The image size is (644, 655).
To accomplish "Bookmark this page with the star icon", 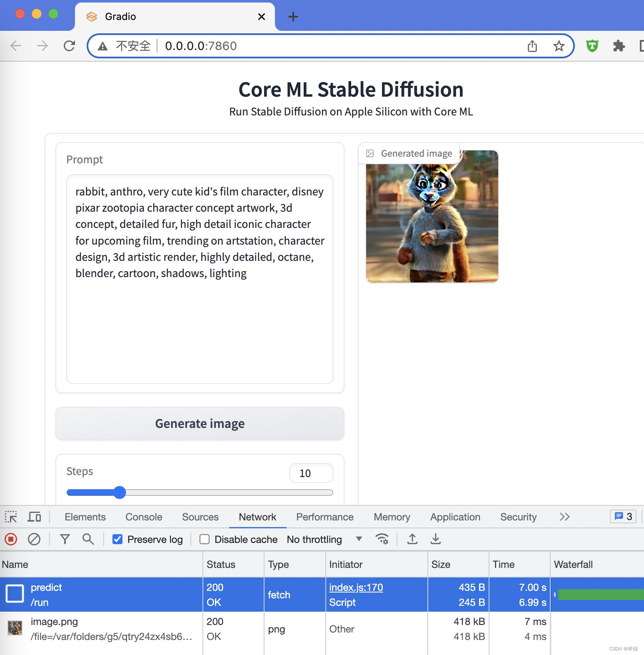I will [x=559, y=46].
